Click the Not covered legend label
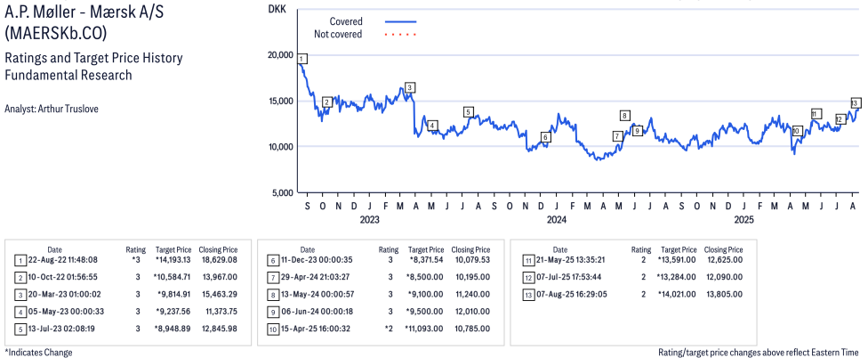Viewport: 868px width, 358px height. [x=338, y=35]
